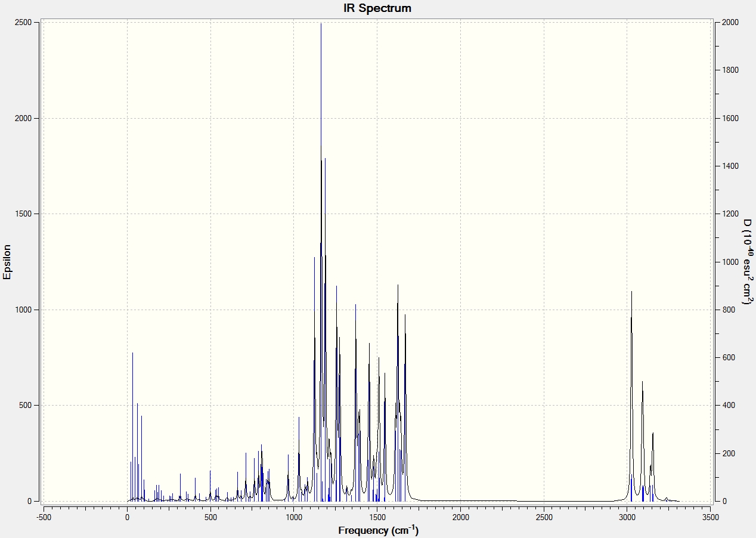756x538 pixels.
Task: Select the D (10^-40 esu² cm²) right axis label
Action: 747,262
